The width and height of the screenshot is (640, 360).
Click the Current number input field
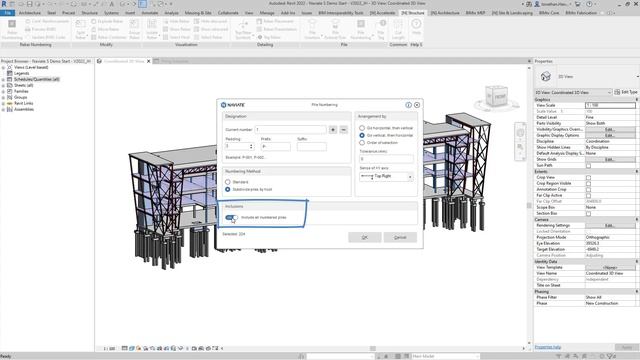(x=290, y=130)
